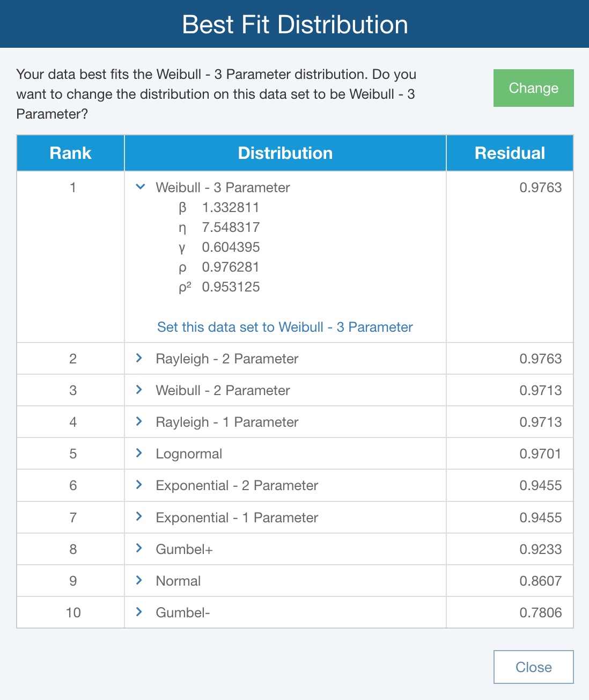This screenshot has width=589, height=700.
Task: Click the beta value 1.332811
Action: [x=230, y=207]
